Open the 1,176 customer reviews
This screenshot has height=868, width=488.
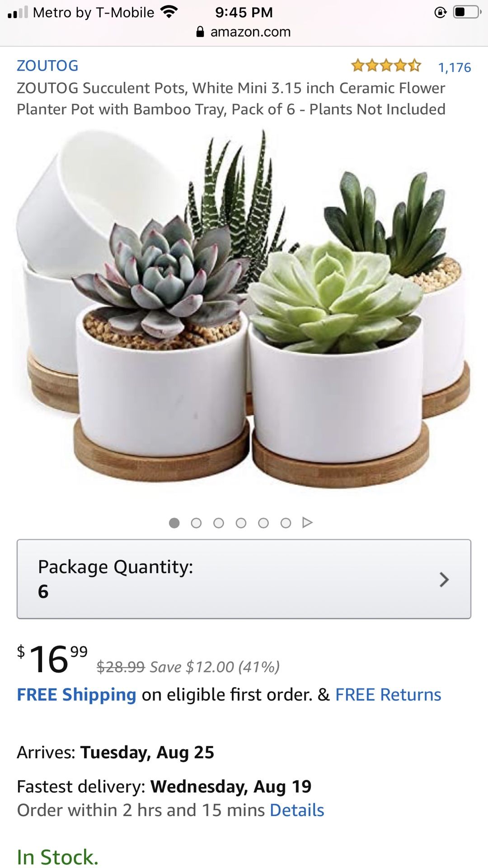tap(455, 67)
